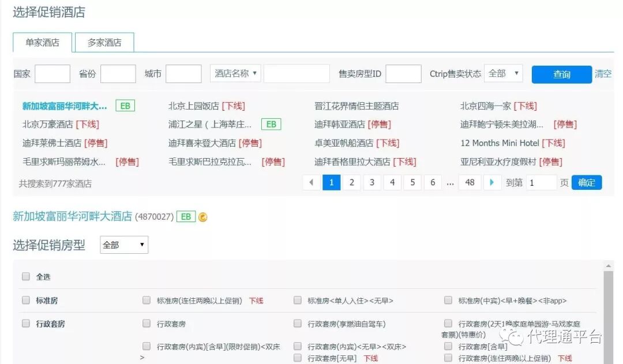Check 行政套房(内宾)<无早><双床> checkbox
623x364 pixels.
click(x=297, y=346)
